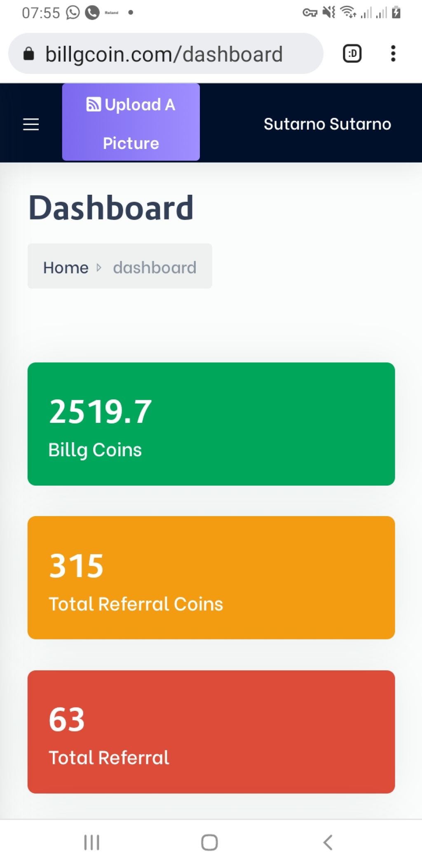Viewport: 422px width, 868px height.
Task: Click the Upload A Picture button
Action: 131,122
